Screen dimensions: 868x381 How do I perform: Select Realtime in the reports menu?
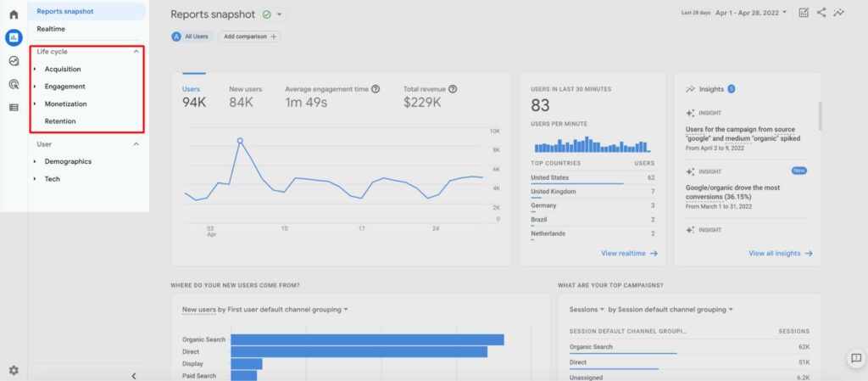click(51, 29)
